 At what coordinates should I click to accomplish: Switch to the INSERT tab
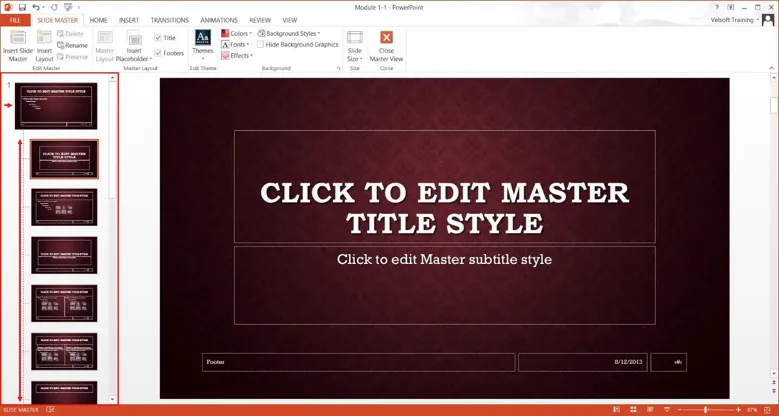[x=129, y=20]
